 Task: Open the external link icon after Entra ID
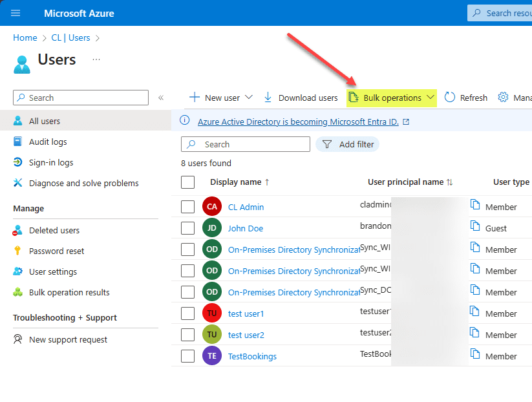pyautogui.click(x=406, y=122)
